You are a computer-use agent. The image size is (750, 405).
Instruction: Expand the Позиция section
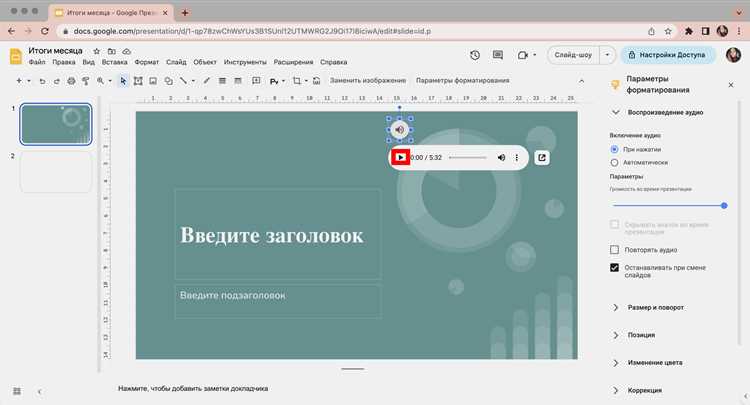click(x=616, y=335)
